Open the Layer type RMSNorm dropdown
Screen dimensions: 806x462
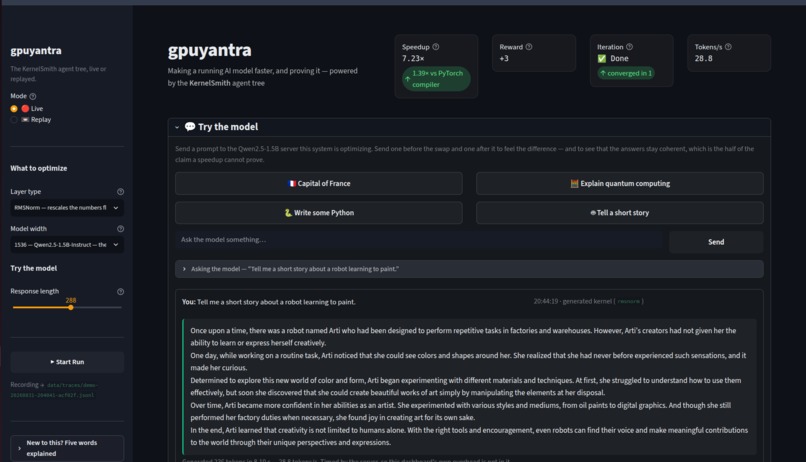pos(67,208)
